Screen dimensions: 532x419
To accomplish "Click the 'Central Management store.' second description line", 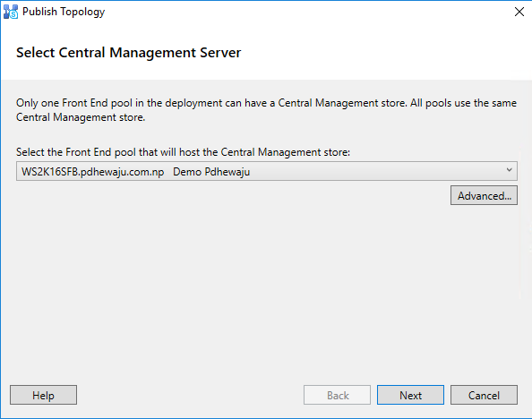I will 81,117.
